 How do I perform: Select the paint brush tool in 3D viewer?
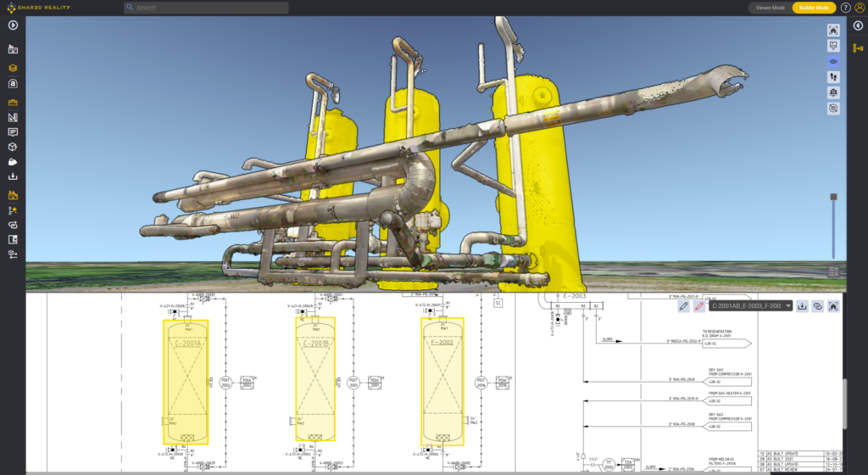click(x=833, y=46)
